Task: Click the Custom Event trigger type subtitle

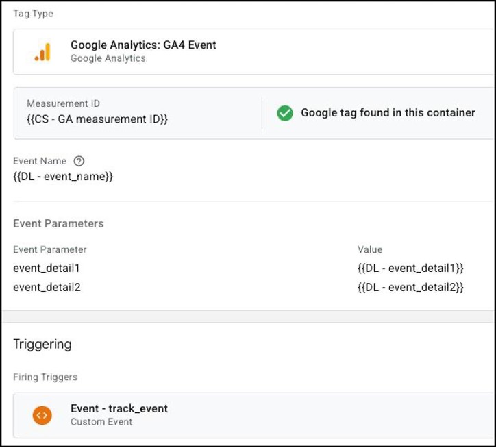Action: (101, 422)
